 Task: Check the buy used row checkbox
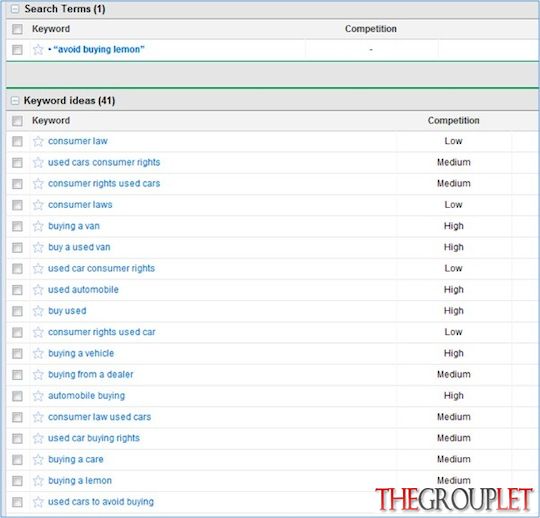(17, 311)
